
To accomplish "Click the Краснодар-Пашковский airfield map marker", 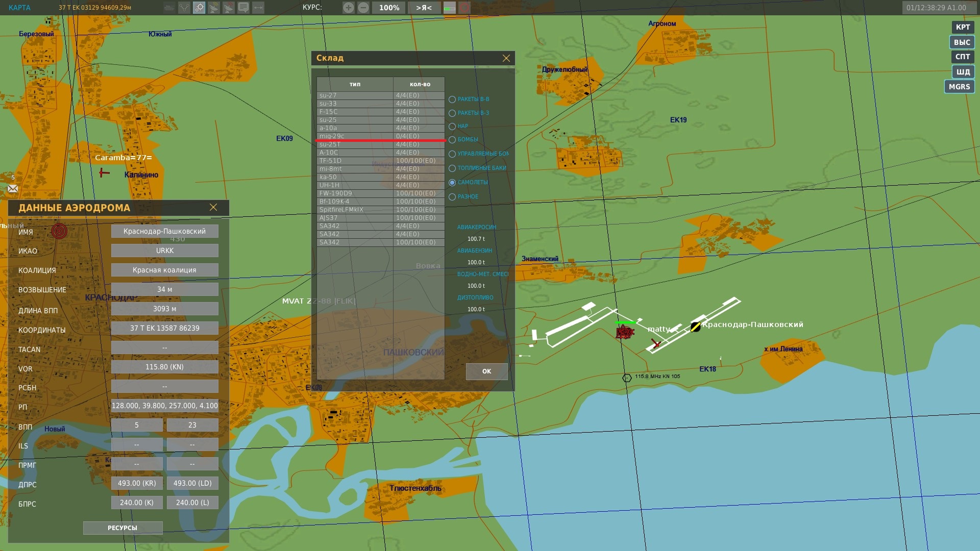I will click(696, 327).
